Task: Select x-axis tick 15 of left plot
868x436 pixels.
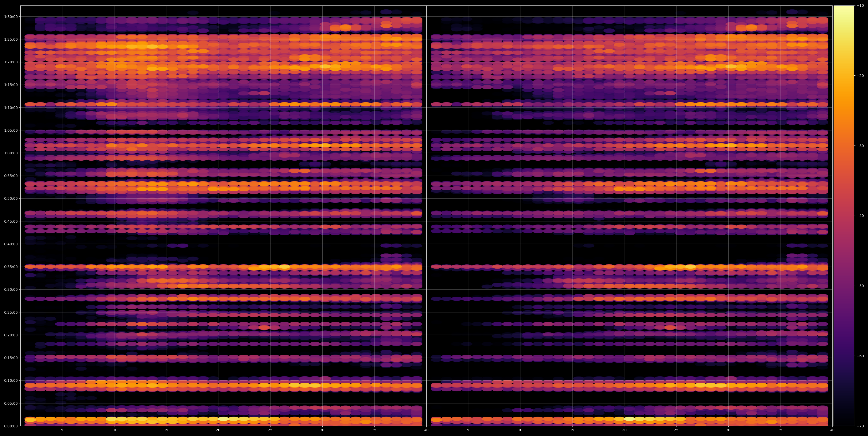Action: point(166,430)
